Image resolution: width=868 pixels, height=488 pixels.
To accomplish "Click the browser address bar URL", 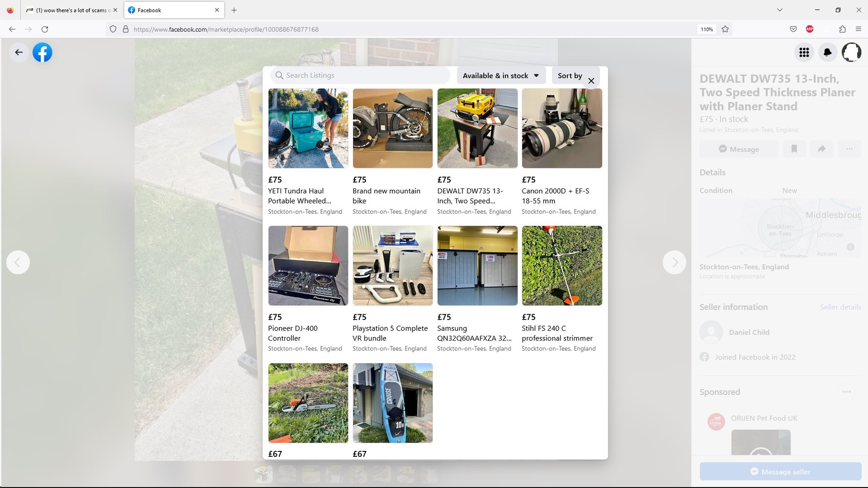I will pos(226,29).
